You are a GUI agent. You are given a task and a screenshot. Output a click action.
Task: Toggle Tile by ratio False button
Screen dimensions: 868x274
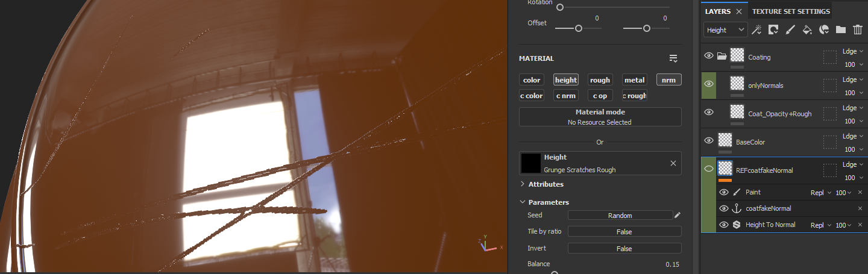624,231
